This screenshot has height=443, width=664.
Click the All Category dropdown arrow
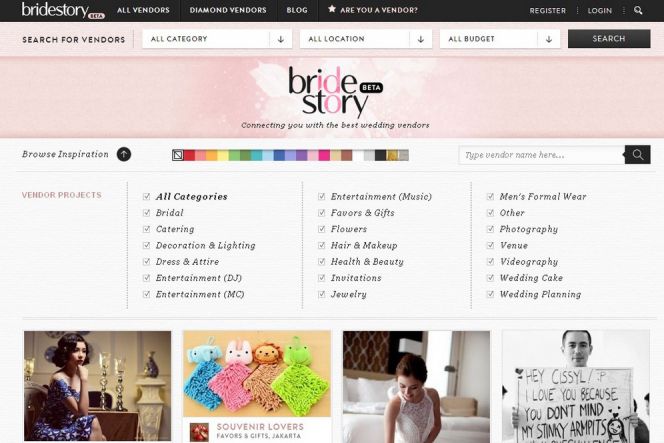281,39
